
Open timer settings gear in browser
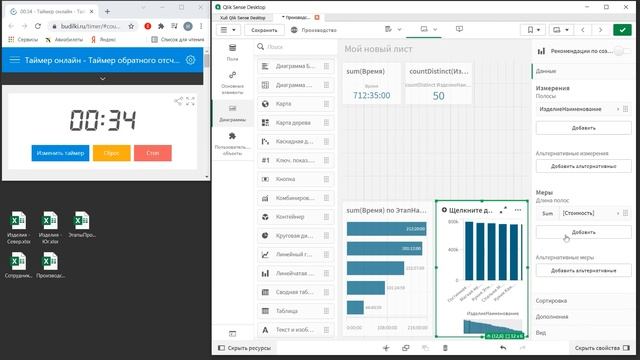(x=190, y=60)
